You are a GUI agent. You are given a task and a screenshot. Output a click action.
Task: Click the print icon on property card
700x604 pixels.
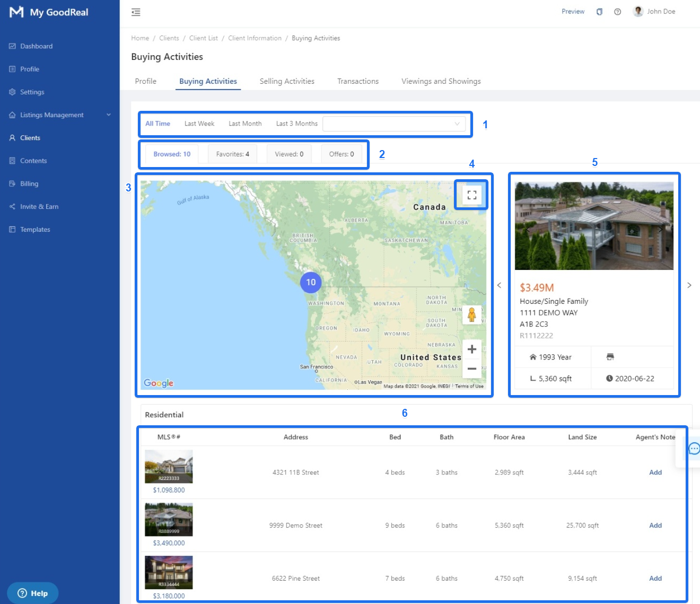point(610,357)
